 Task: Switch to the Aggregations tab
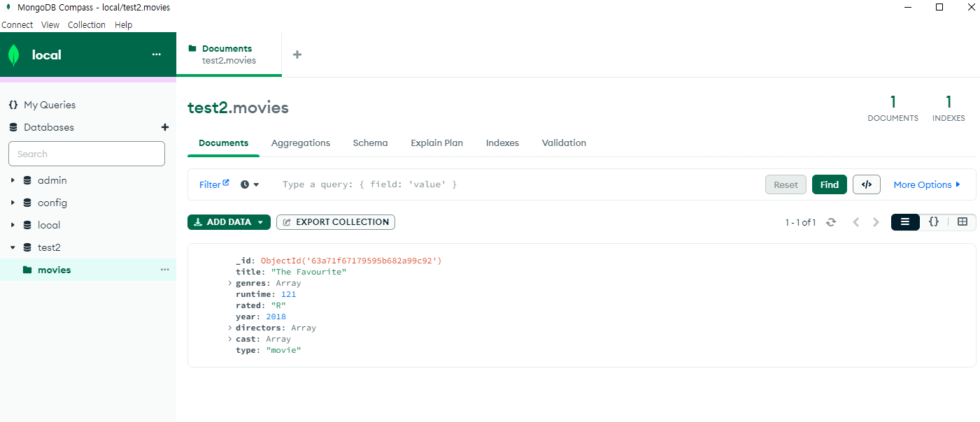[301, 143]
